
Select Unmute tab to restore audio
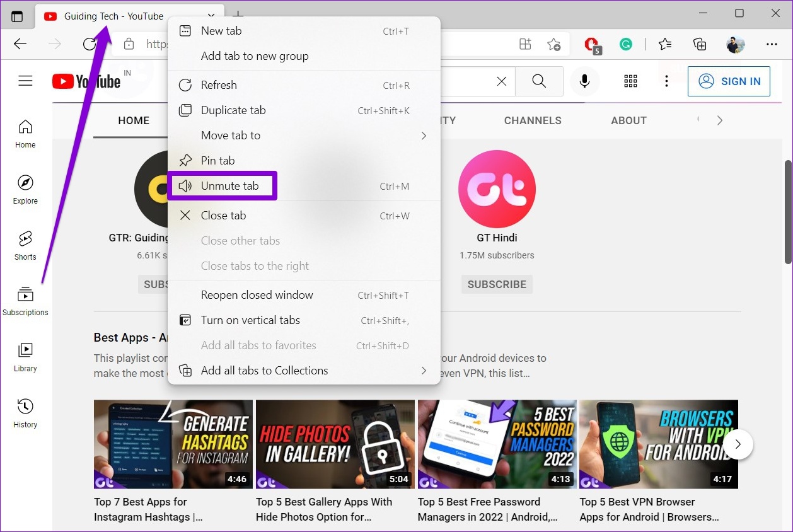pyautogui.click(x=304, y=186)
